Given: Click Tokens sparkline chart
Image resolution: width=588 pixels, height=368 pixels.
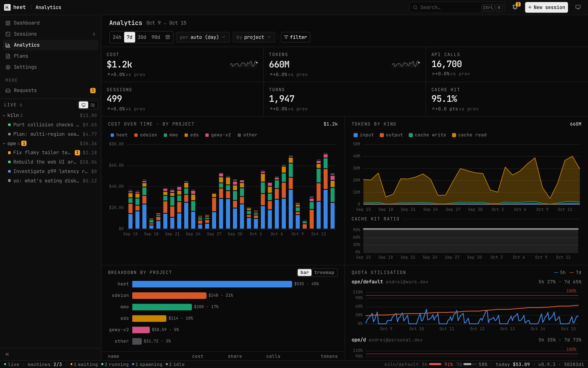Looking at the screenshot, I should click(x=406, y=64).
